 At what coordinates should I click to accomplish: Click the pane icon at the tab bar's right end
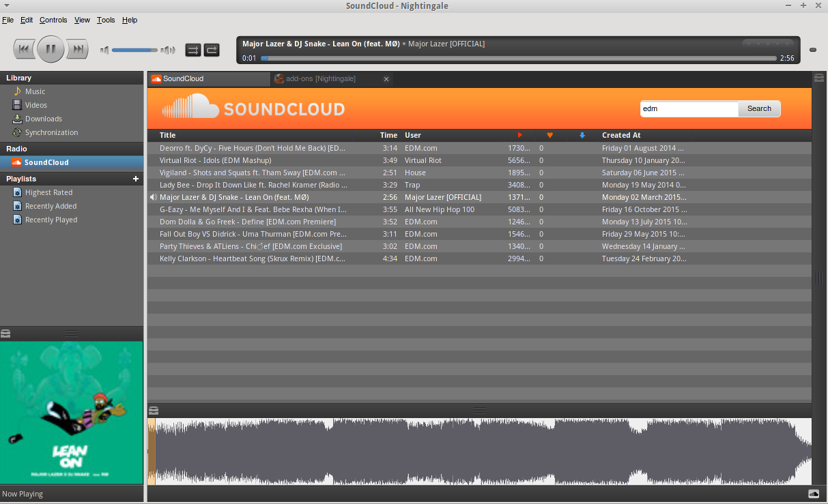click(819, 78)
